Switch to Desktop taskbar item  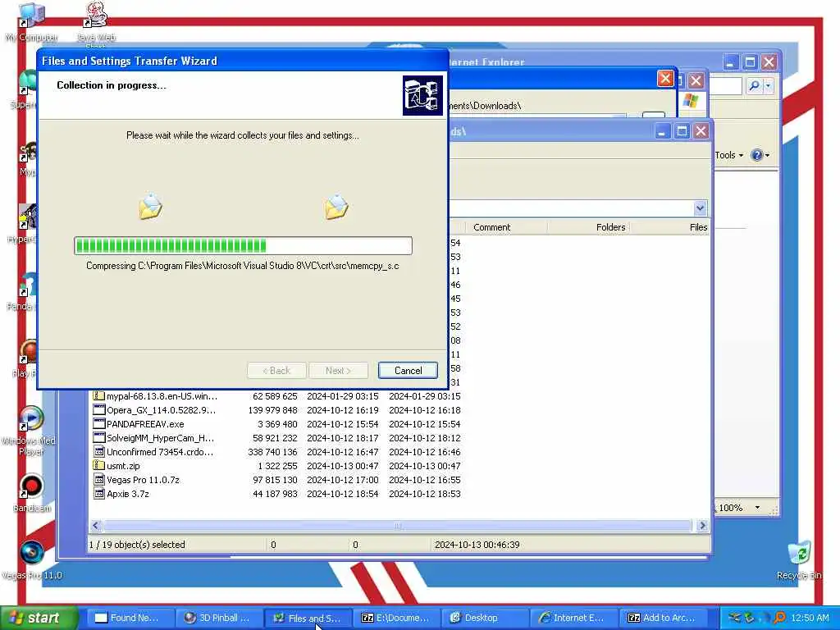(x=485, y=618)
